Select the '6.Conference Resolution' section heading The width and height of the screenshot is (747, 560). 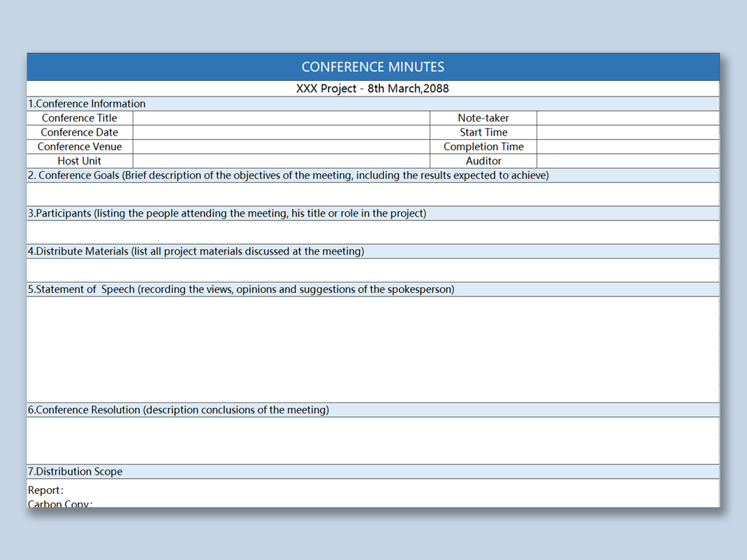(373, 410)
